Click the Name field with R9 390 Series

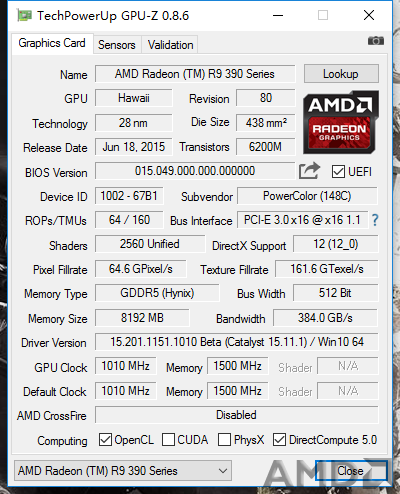click(195, 74)
